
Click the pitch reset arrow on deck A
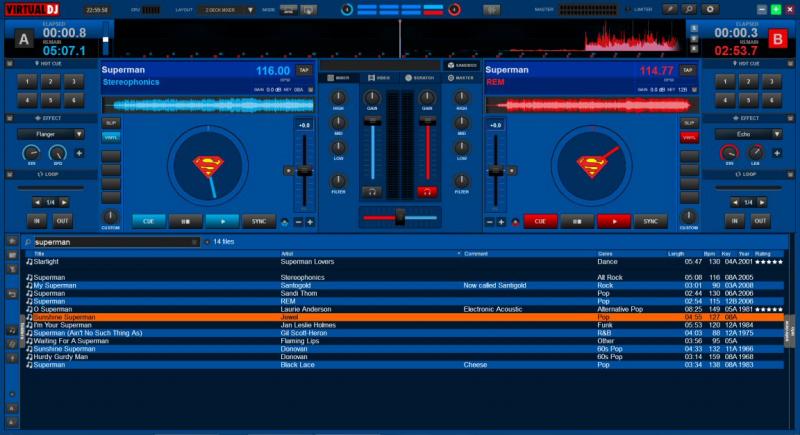tap(289, 171)
